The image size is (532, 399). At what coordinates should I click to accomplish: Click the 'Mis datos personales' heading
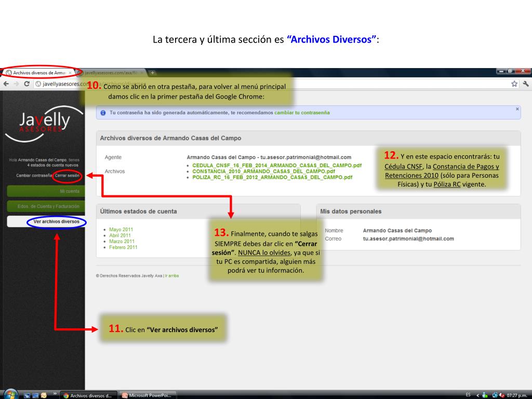[x=351, y=211]
